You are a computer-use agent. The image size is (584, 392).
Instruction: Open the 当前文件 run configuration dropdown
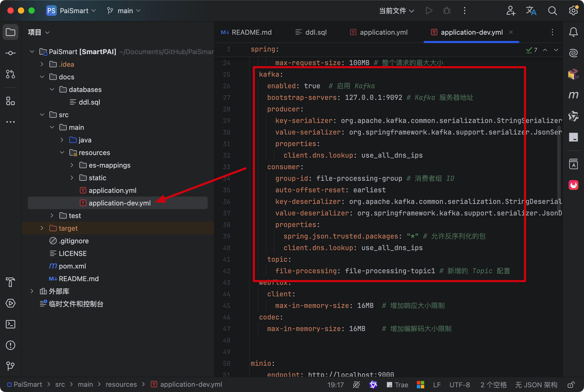[396, 11]
